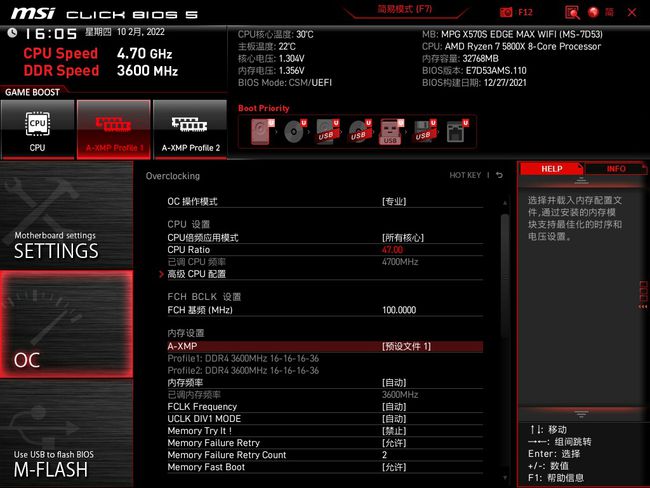This screenshot has width=650, height=488.
Task: Change CPU倍频应用模式 value [所有核心]
Action: point(403,238)
